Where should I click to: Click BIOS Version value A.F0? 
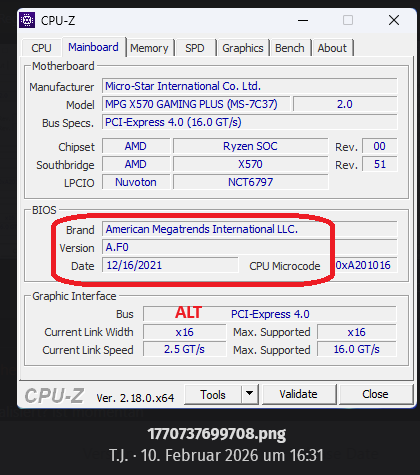point(250,247)
